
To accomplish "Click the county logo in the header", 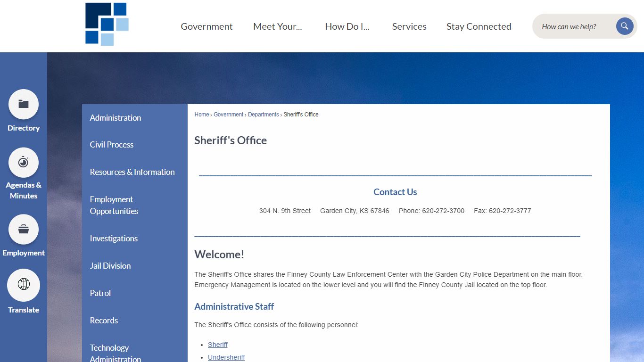I will tap(107, 24).
